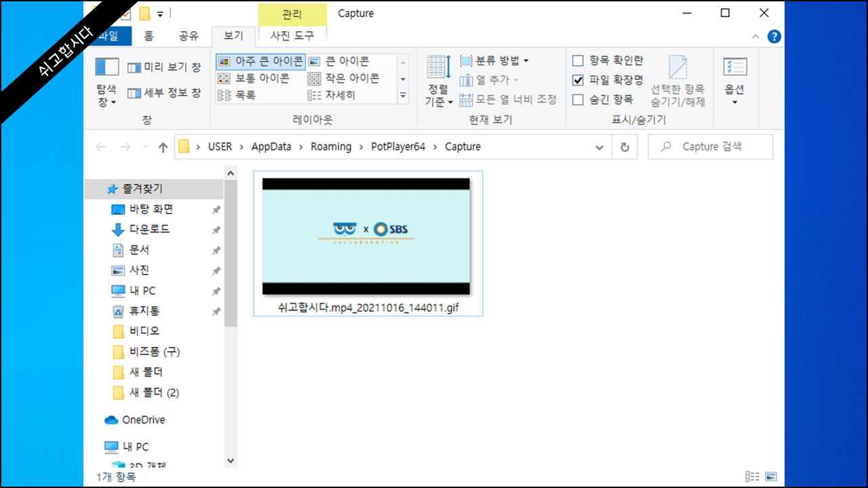Image resolution: width=868 pixels, height=488 pixels.
Task: Select the gif file thumbnail
Action: tap(366, 237)
